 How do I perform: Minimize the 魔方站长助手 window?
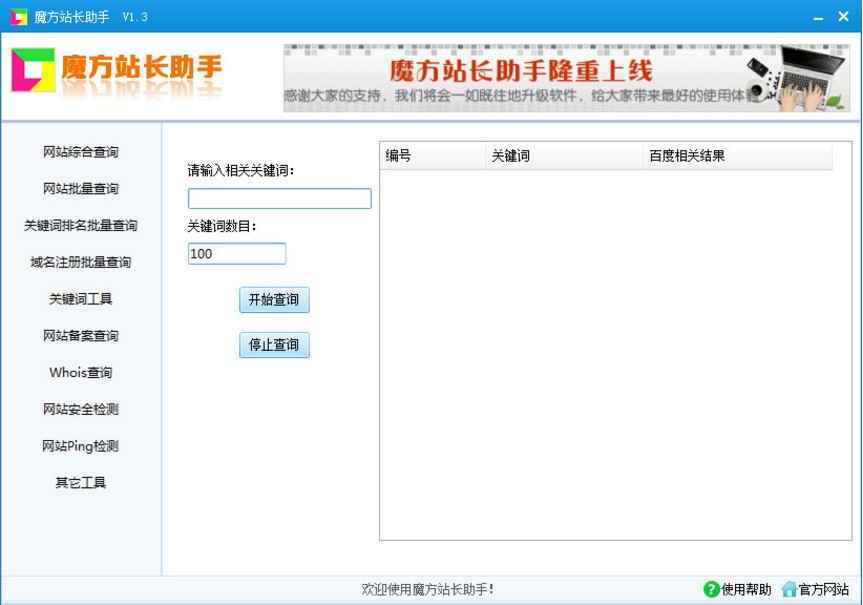click(x=818, y=17)
